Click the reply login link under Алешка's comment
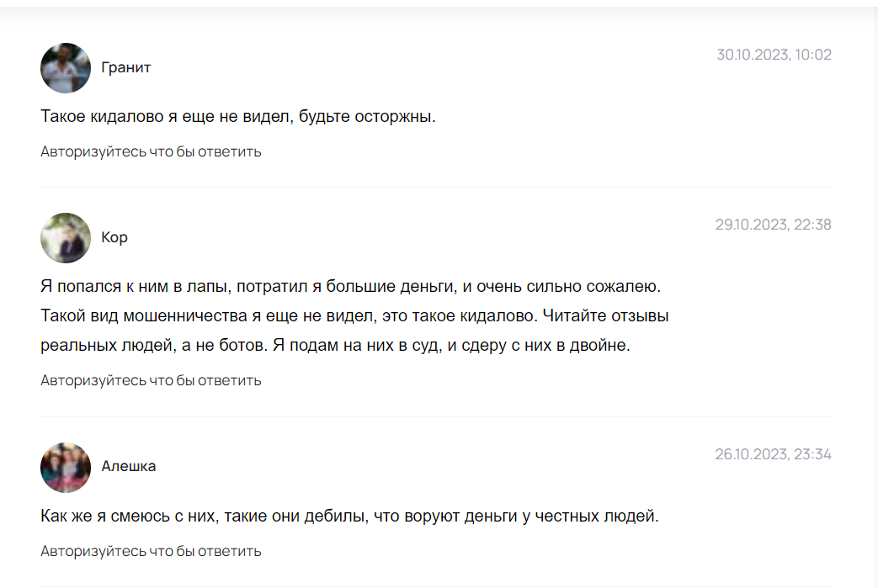The height and width of the screenshot is (588, 878). 151,551
